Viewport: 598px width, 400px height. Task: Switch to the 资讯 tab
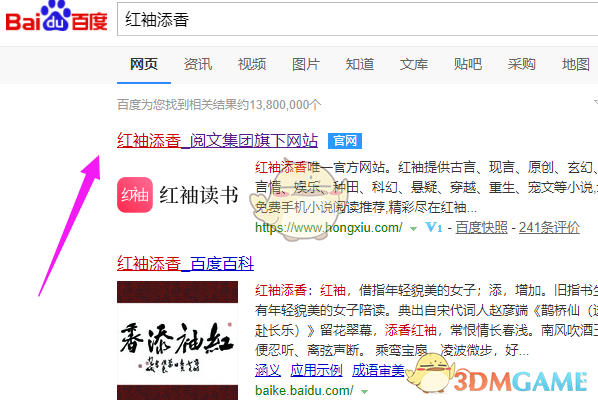click(198, 64)
